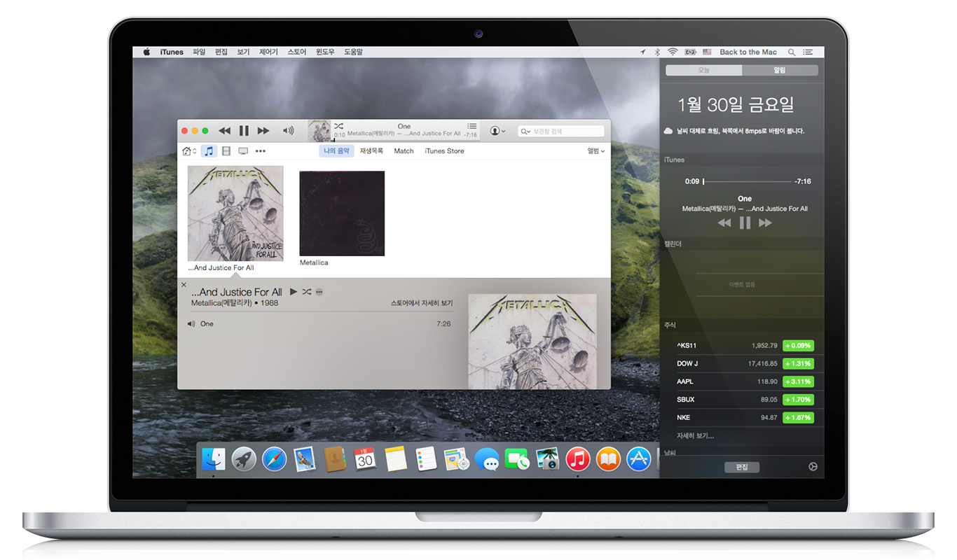Switch Notification Center to the 알림 tab
Image resolution: width=957 pixels, height=560 pixels.
coord(780,70)
